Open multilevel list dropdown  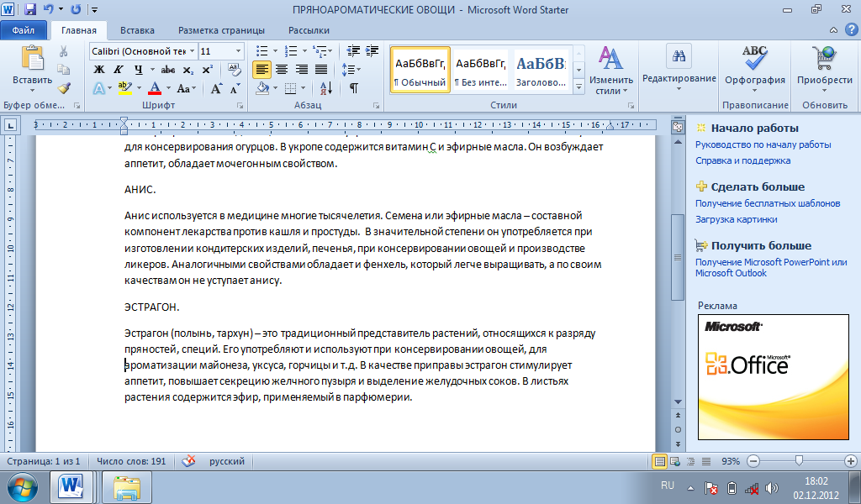click(330, 51)
